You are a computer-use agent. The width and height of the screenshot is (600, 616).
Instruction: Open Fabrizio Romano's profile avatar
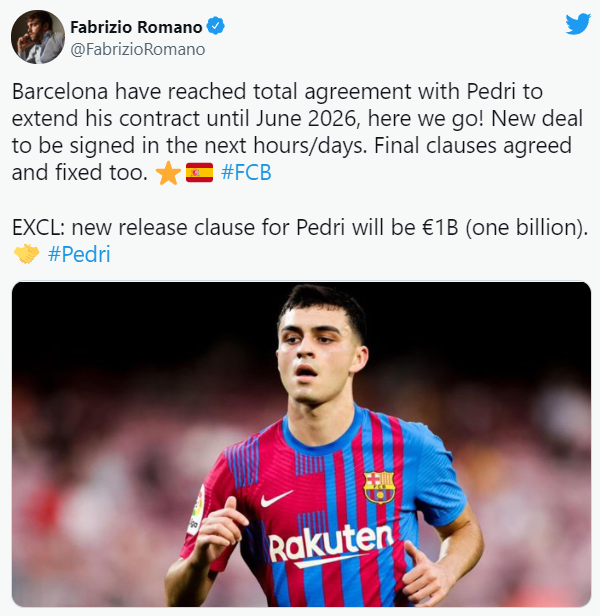tap(38, 37)
